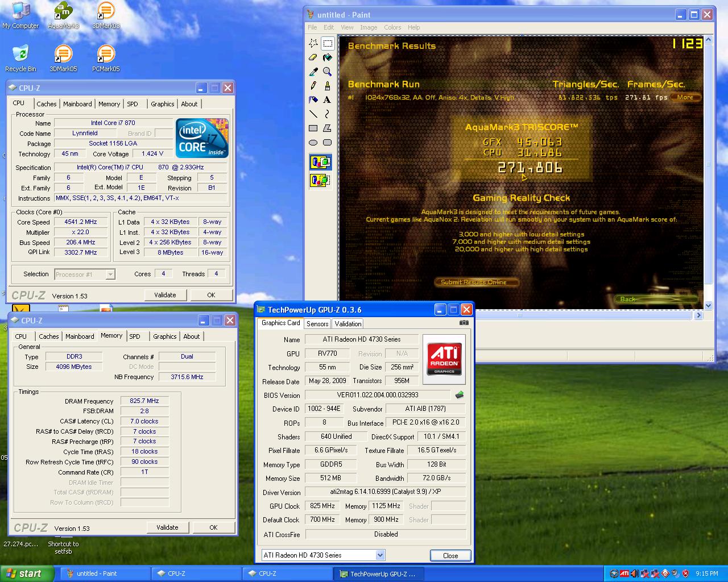Click the taskbar clock showing 9:15 PM
This screenshot has height=582, width=728.
pyautogui.click(x=706, y=573)
